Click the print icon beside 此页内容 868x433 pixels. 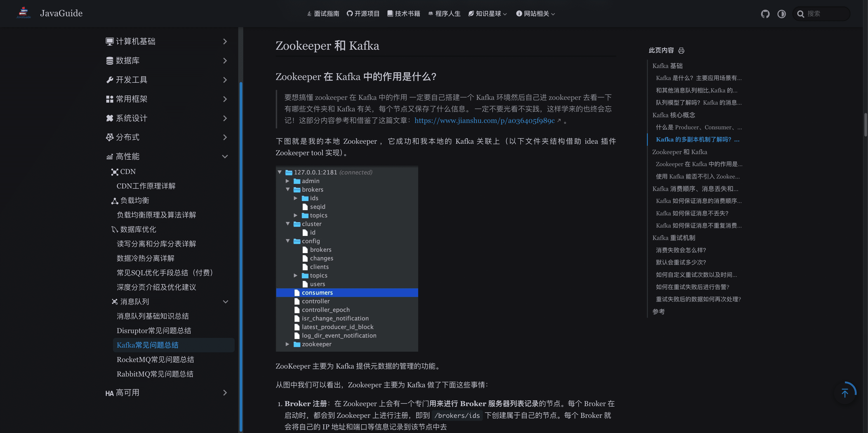click(x=681, y=51)
